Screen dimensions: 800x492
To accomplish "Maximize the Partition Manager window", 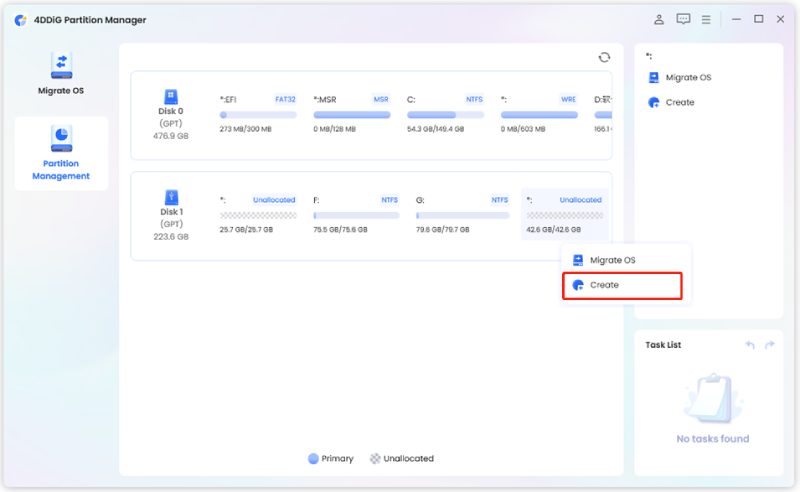I will tap(759, 19).
